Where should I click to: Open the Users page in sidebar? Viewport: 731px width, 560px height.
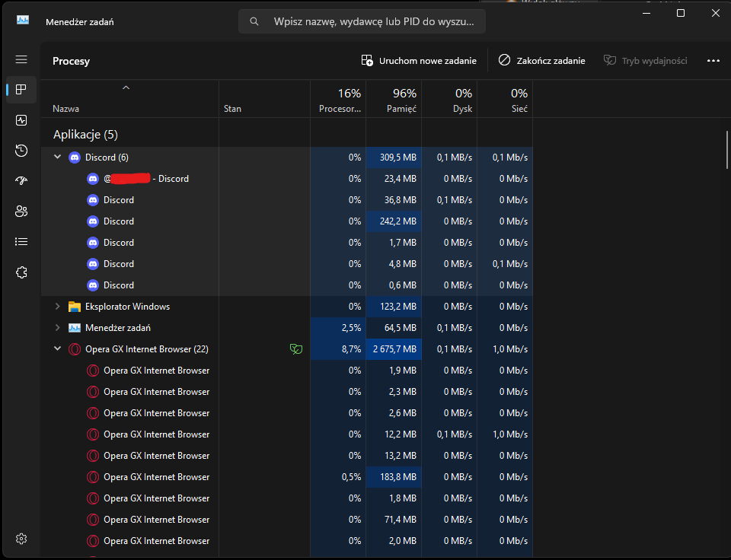21,211
